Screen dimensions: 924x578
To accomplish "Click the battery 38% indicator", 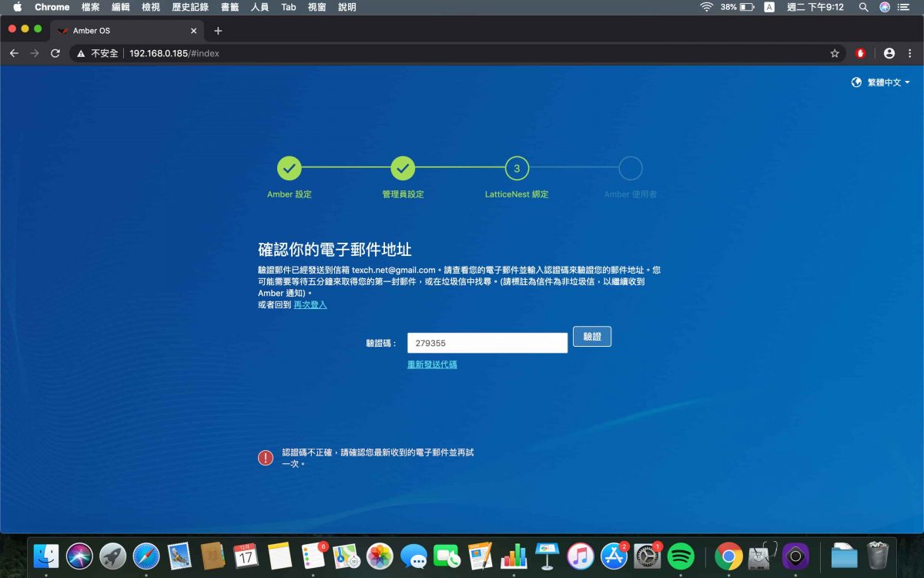I will point(738,7).
